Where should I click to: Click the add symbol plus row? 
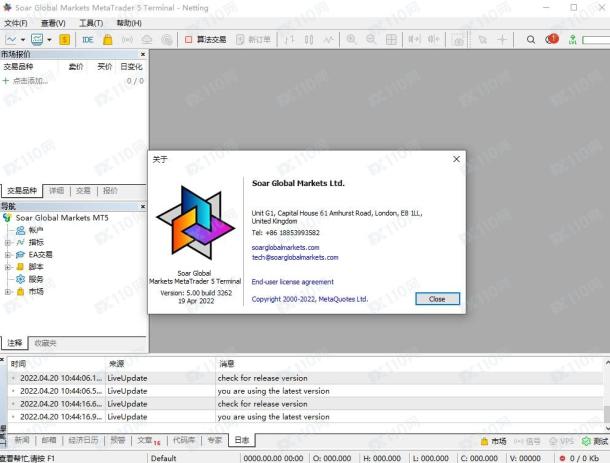click(73, 81)
